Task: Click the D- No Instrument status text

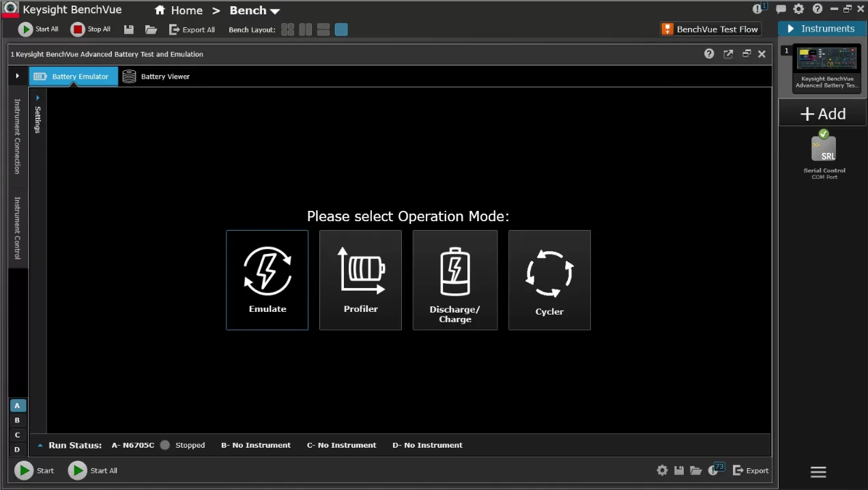Action: (428, 445)
